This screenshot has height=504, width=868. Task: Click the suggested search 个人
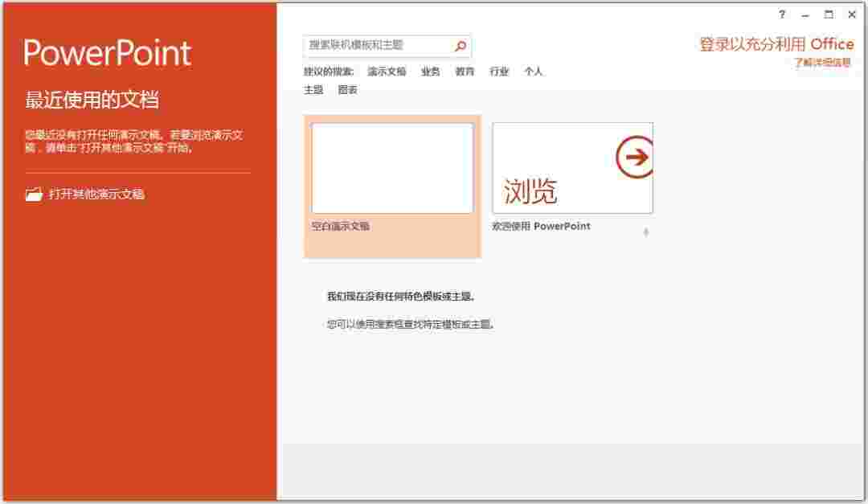[x=534, y=72]
